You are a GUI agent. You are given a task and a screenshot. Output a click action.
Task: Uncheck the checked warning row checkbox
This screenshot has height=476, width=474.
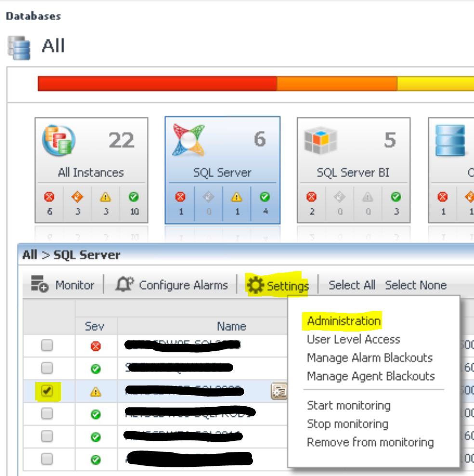(47, 391)
